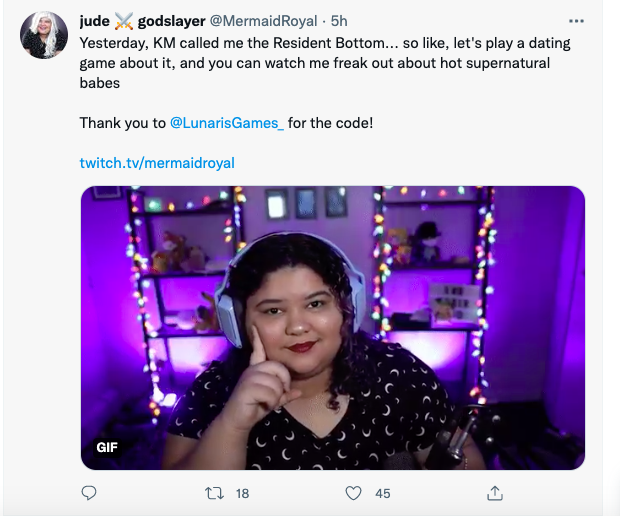The image size is (620, 516).
Task: Click the 'Thank you to' text
Action: point(122,123)
